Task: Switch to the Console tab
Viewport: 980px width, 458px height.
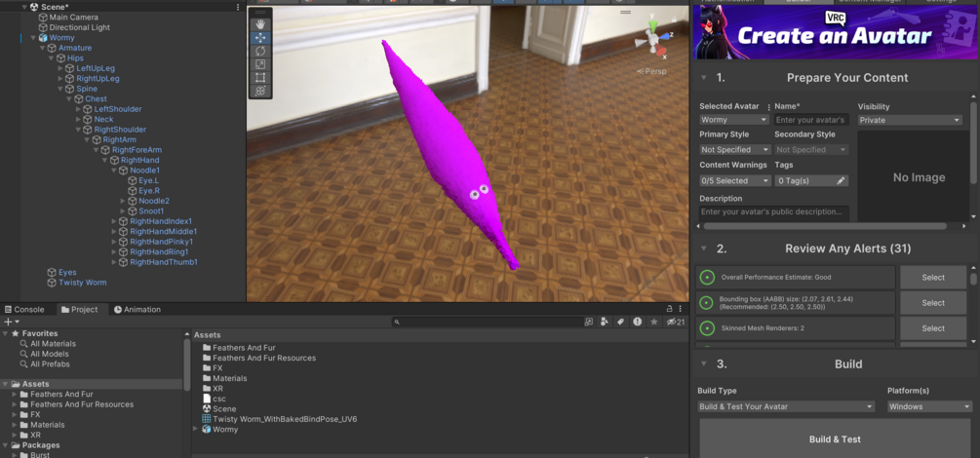Action: click(24, 309)
